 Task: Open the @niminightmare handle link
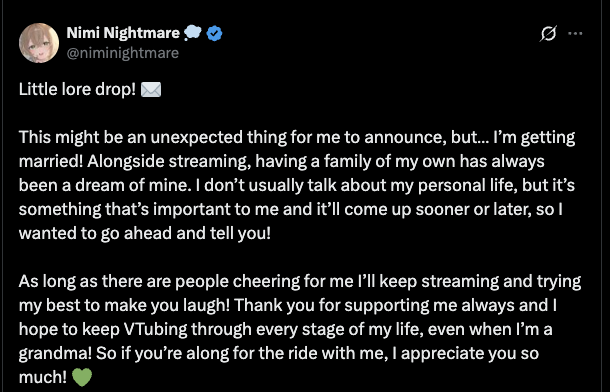click(x=123, y=53)
